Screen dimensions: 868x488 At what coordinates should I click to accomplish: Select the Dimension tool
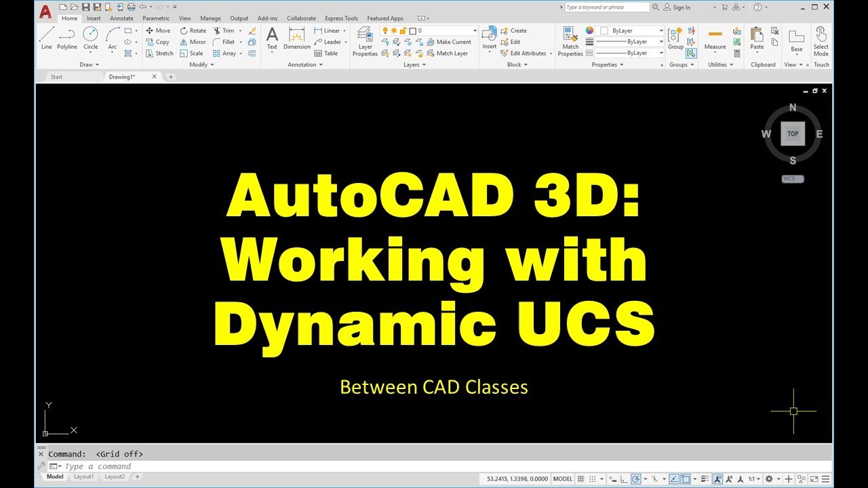click(296, 38)
